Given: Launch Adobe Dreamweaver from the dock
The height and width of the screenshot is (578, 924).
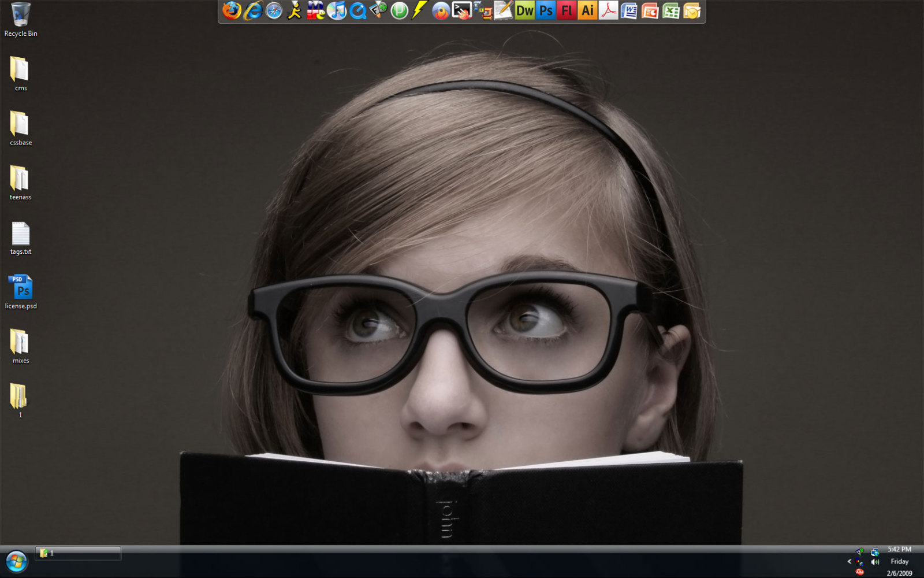Looking at the screenshot, I should 524,10.
